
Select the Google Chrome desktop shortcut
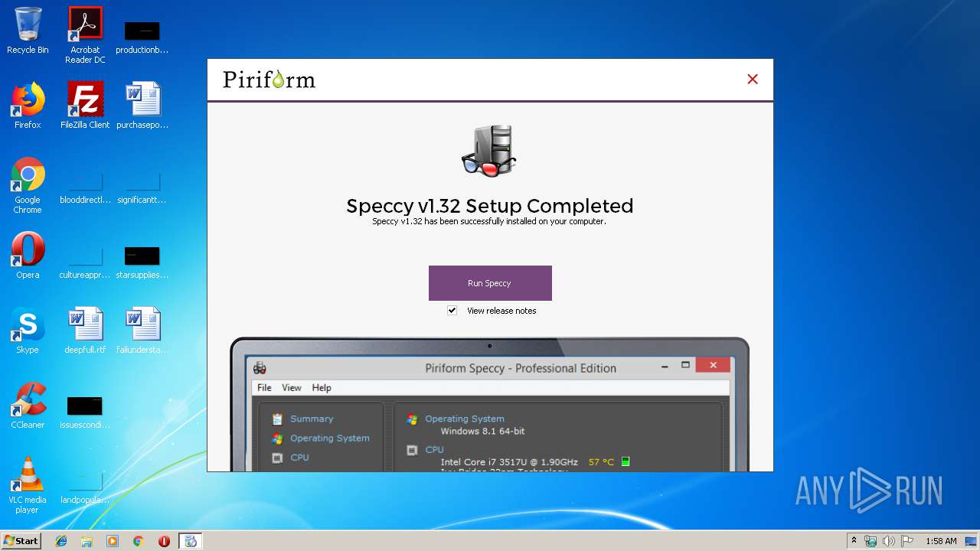[x=28, y=186]
